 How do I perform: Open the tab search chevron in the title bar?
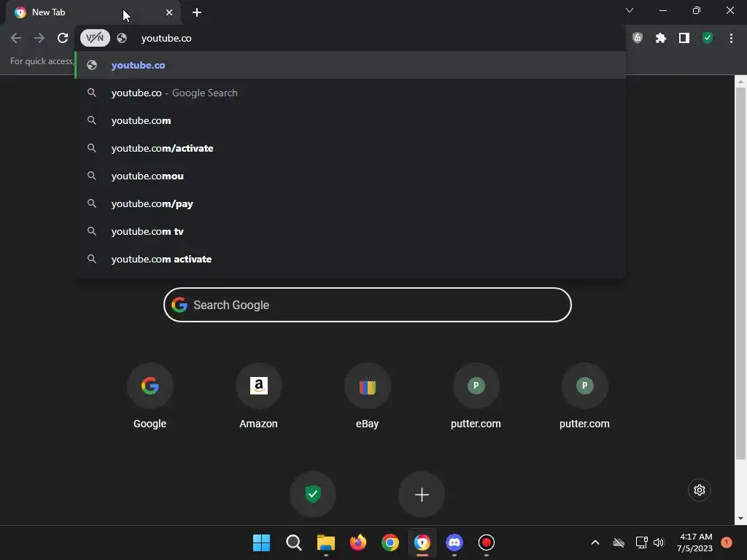pyautogui.click(x=630, y=10)
